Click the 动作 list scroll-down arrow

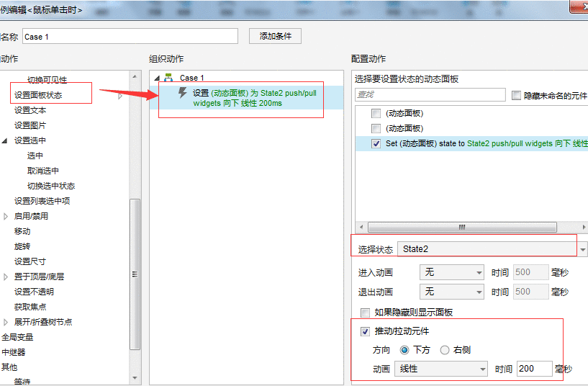(x=135, y=378)
